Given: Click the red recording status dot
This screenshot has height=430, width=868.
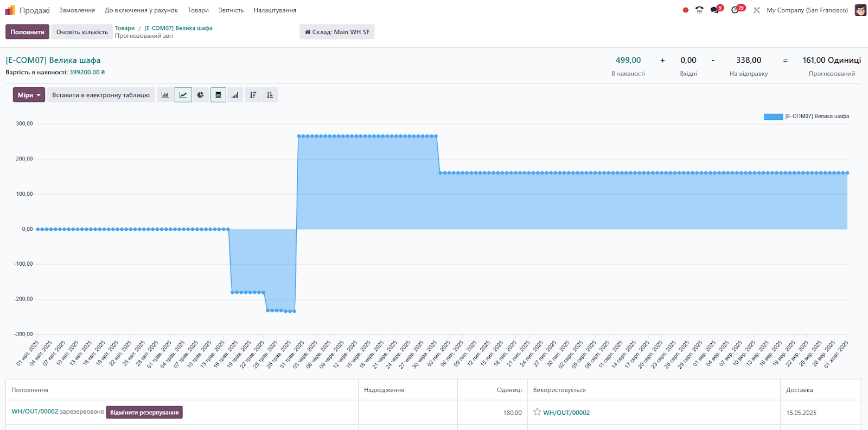Looking at the screenshot, I should point(686,10).
